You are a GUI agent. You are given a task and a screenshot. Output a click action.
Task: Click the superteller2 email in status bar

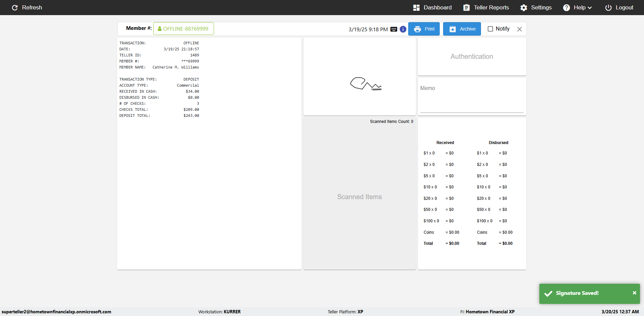click(56, 312)
